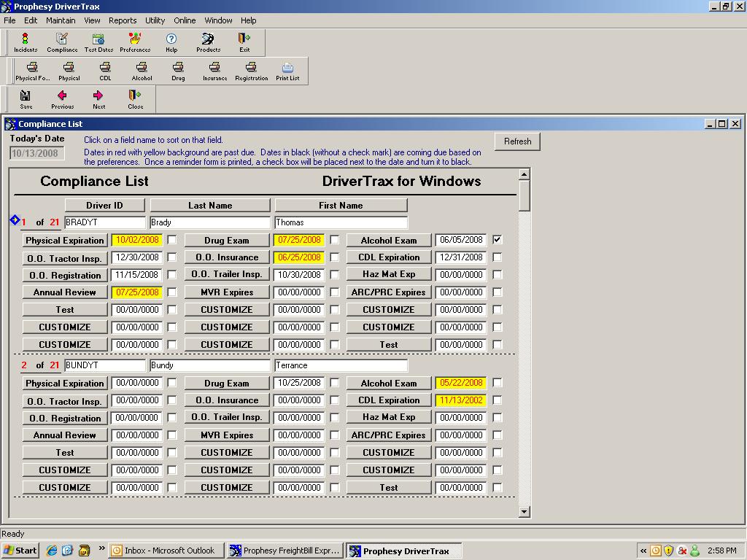Expand hidden system tray icons
This screenshot has height=560, width=747.
(x=643, y=551)
